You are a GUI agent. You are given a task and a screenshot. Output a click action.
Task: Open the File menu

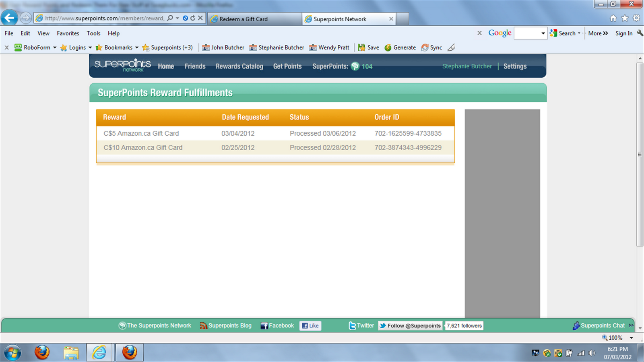point(9,33)
